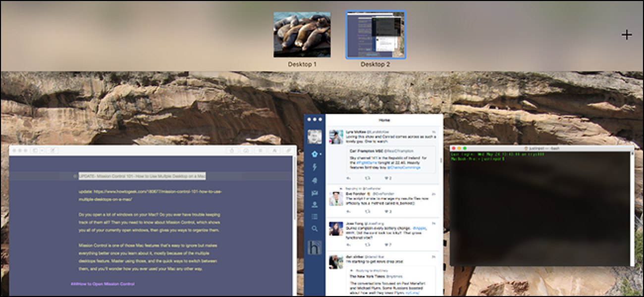Select the Desktop 2 space thumbnail
The image size is (644, 297).
point(376,35)
